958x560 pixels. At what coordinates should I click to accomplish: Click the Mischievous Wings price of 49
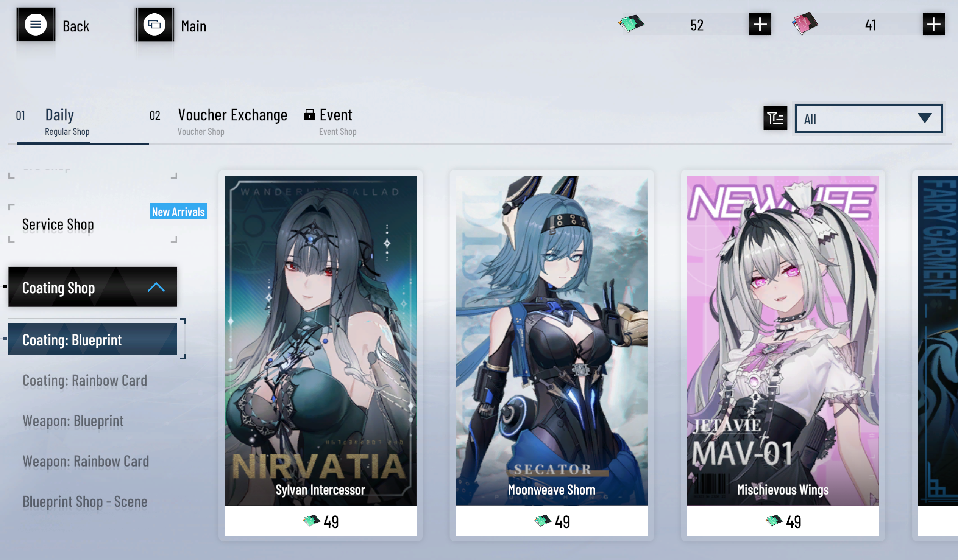[x=793, y=522]
